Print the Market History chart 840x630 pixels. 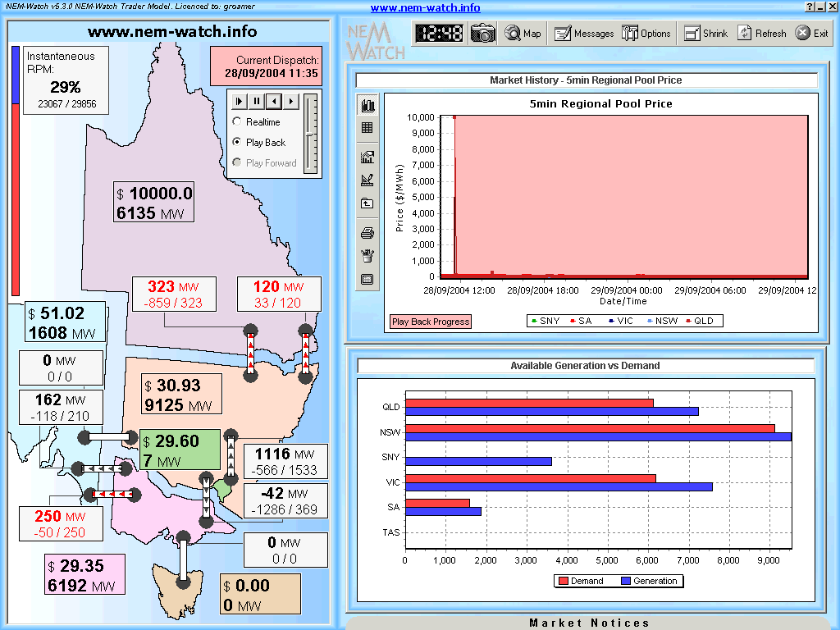pyautogui.click(x=367, y=234)
